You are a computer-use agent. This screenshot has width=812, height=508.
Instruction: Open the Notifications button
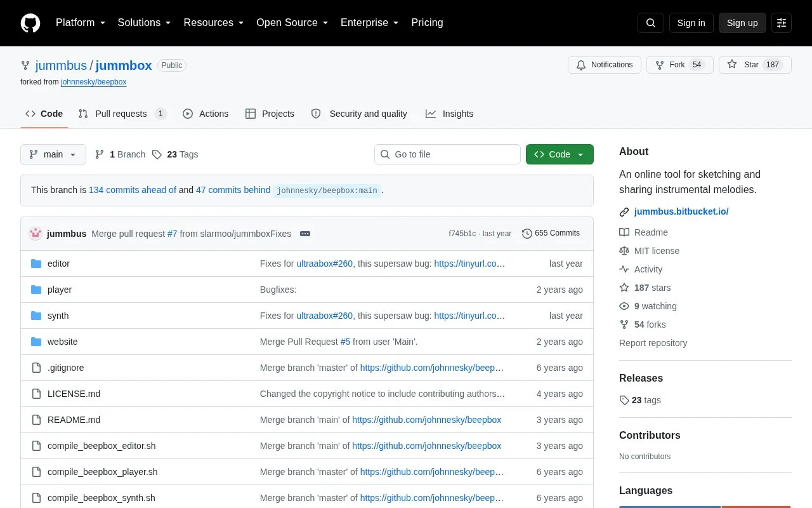(605, 65)
